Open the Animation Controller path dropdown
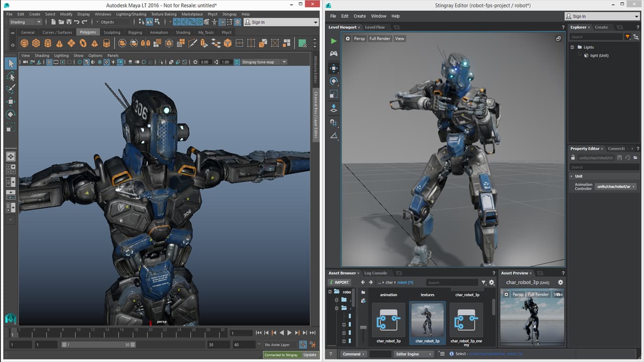The image size is (644, 362). click(616, 187)
